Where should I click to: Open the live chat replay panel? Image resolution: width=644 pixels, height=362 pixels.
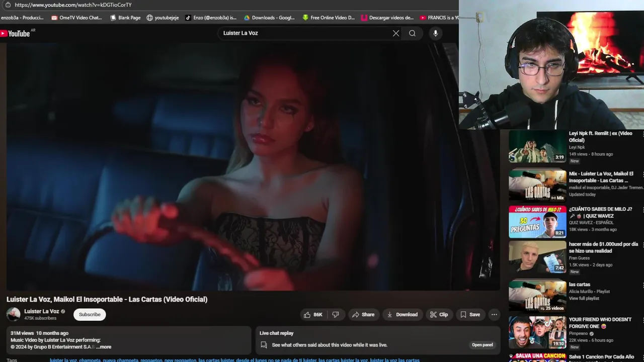pyautogui.click(x=482, y=345)
